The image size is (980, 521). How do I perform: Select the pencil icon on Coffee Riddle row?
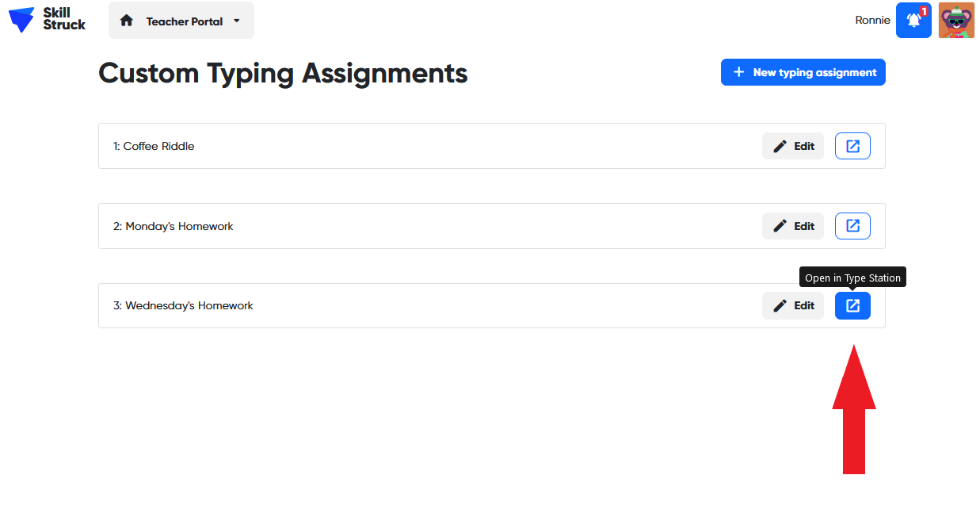tap(779, 146)
